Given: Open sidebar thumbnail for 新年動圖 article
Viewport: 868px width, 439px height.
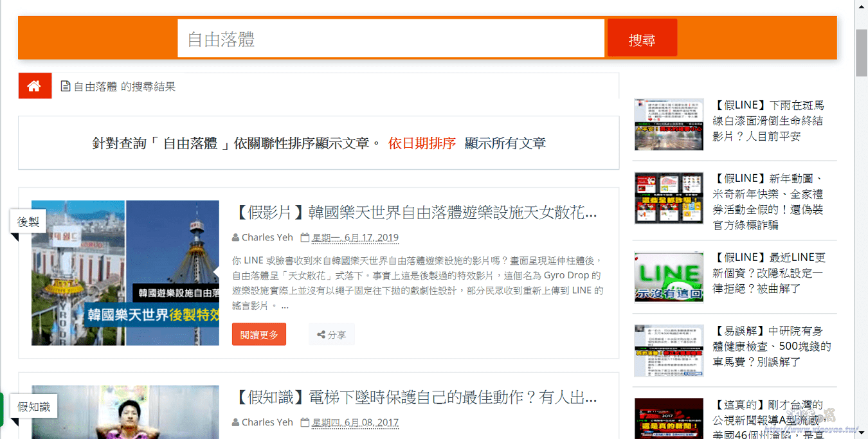Looking at the screenshot, I should pos(669,197).
